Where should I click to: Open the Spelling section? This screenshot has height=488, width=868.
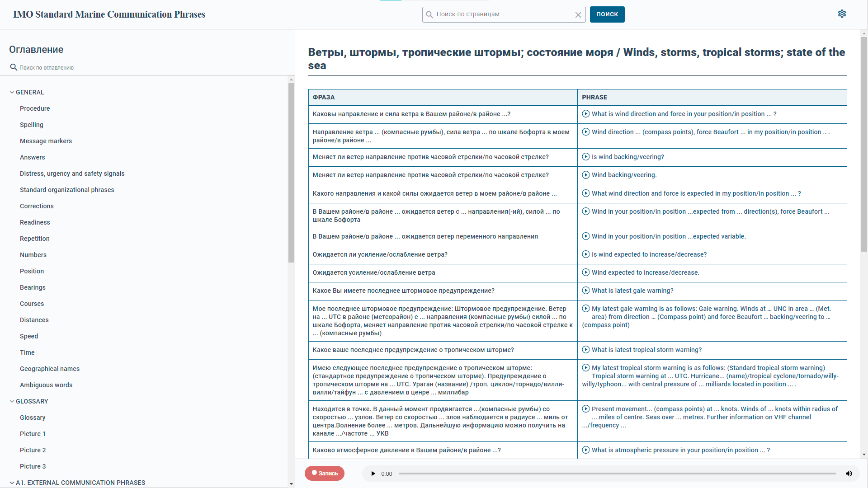click(x=32, y=125)
